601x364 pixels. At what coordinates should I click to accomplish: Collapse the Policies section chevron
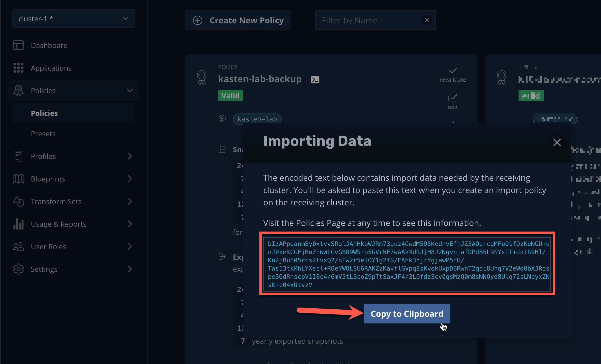[x=130, y=90]
